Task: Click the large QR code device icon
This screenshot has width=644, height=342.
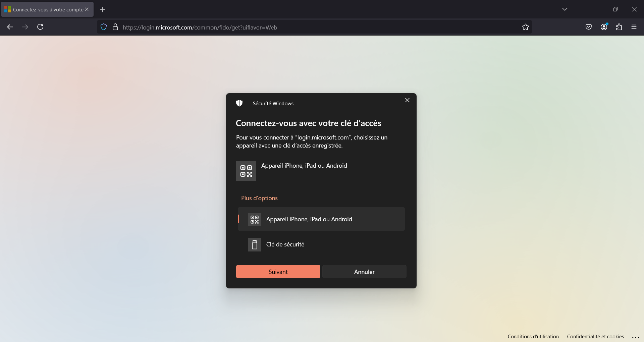Action: (246, 171)
